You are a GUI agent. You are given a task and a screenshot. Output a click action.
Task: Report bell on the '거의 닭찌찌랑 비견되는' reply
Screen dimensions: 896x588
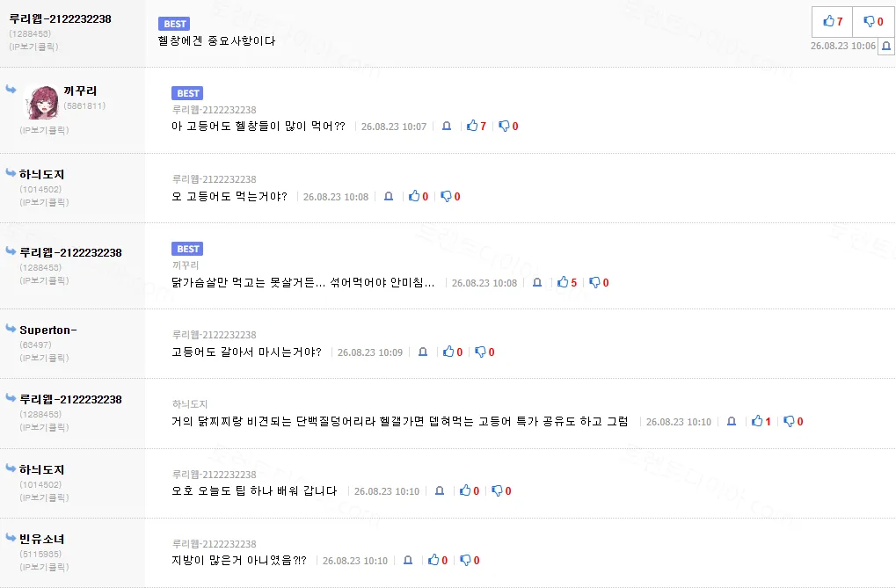(732, 421)
